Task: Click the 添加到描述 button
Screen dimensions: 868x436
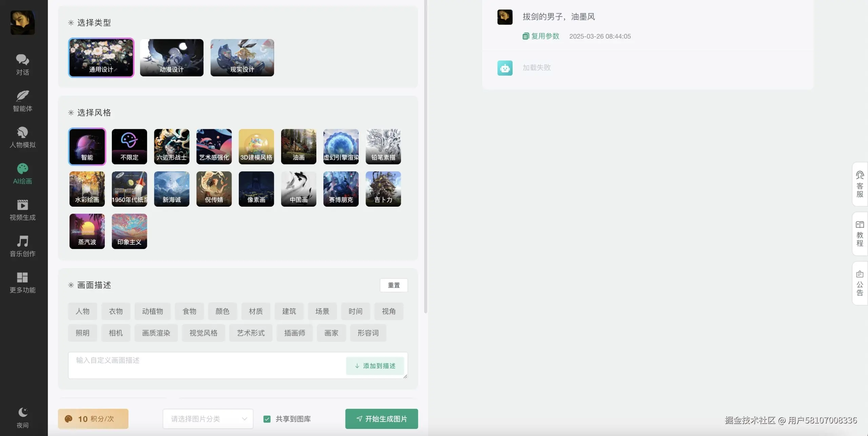Action: coord(375,366)
